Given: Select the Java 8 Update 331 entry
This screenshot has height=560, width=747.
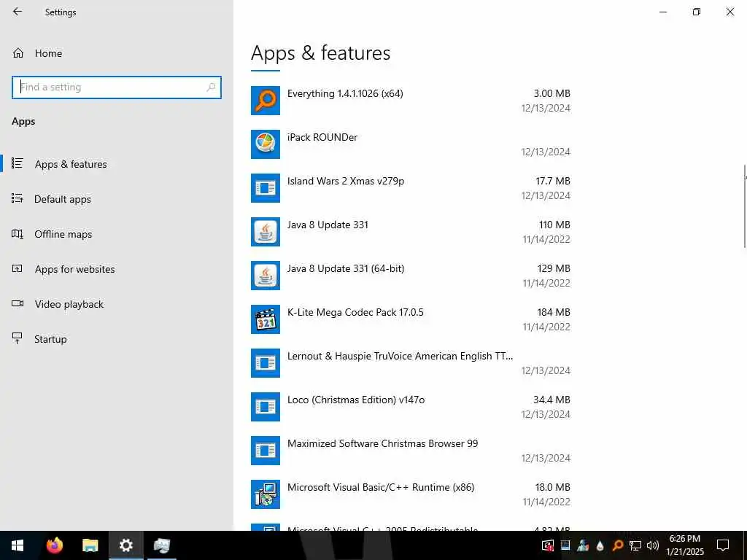Looking at the screenshot, I should (411, 232).
